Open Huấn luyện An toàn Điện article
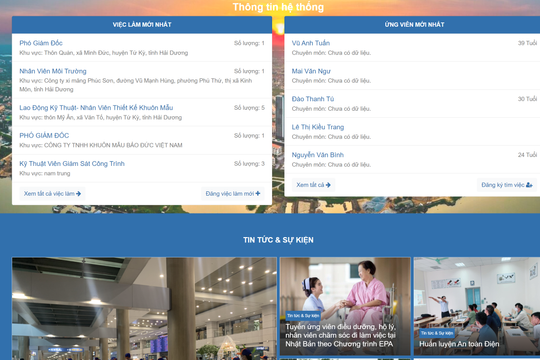The width and height of the screenshot is (540, 360). [x=459, y=344]
